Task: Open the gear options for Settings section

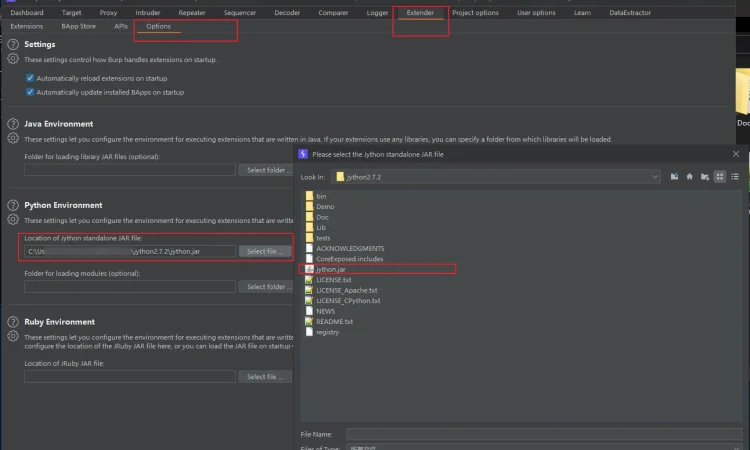Action: coord(13,59)
